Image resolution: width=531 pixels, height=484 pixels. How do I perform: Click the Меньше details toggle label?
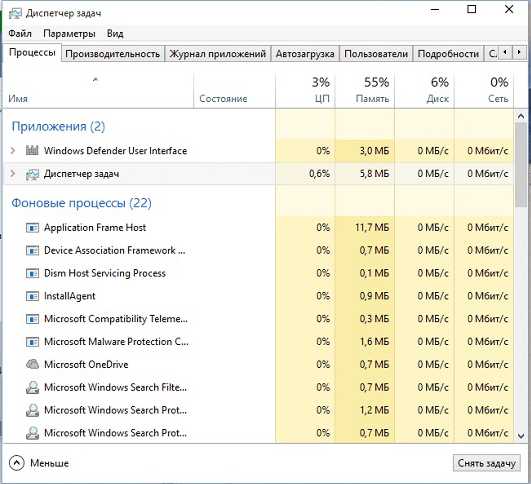pyautogui.click(x=49, y=463)
